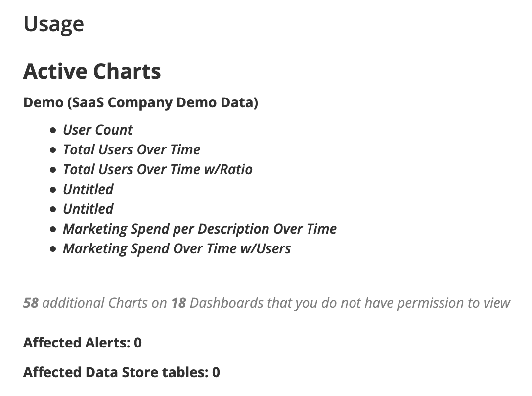532x396 pixels.
Task: Click the bullet beside User Count
Action: tap(53, 130)
